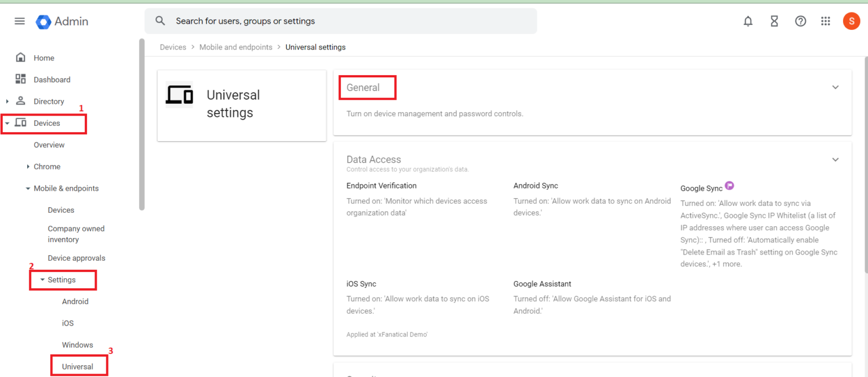Select Android under Settings

[75, 301]
